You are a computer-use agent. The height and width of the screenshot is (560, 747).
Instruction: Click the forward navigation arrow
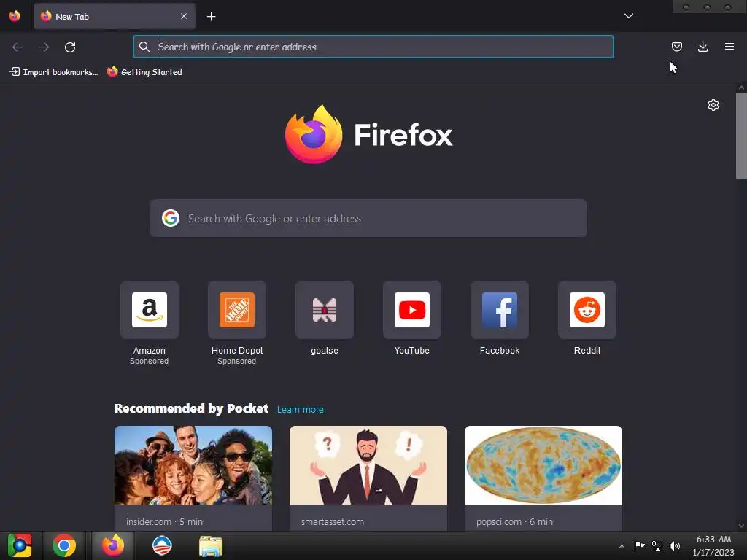43,47
